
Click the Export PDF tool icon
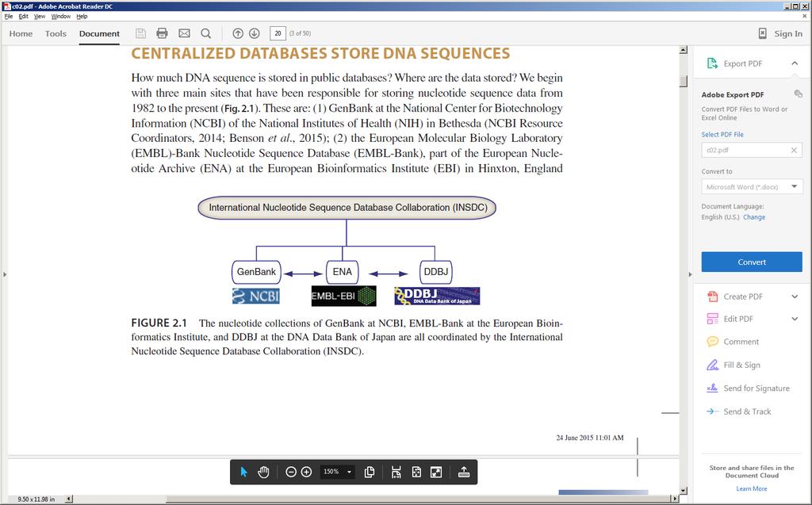[713, 63]
